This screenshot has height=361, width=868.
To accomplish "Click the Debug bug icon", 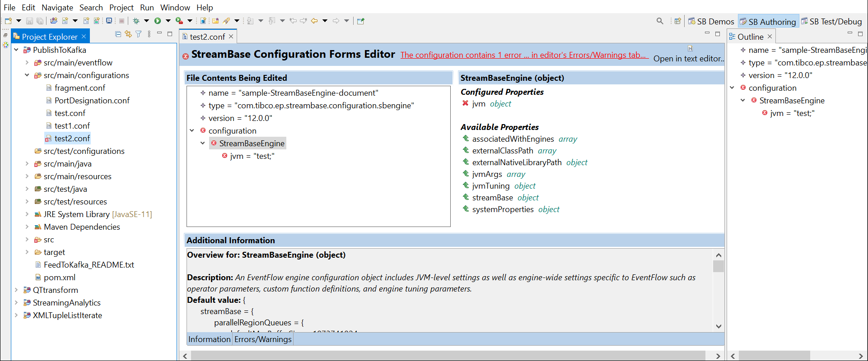I will coord(136,21).
